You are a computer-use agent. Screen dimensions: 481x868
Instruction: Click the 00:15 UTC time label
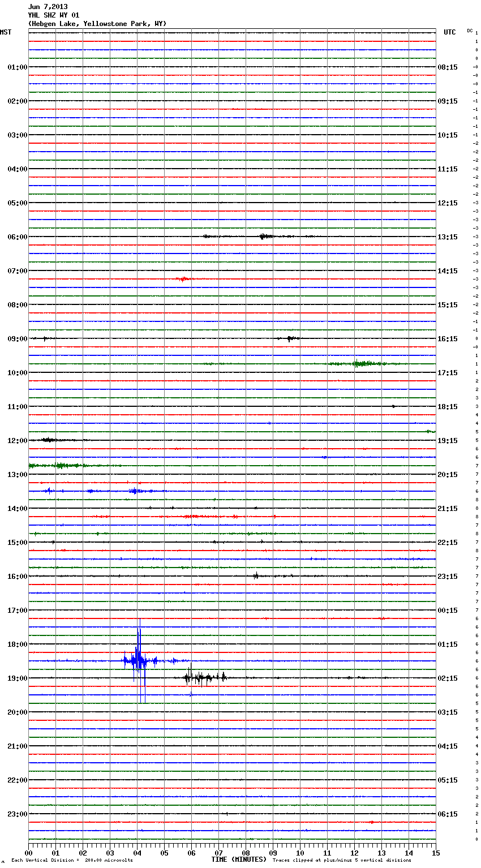tap(448, 611)
